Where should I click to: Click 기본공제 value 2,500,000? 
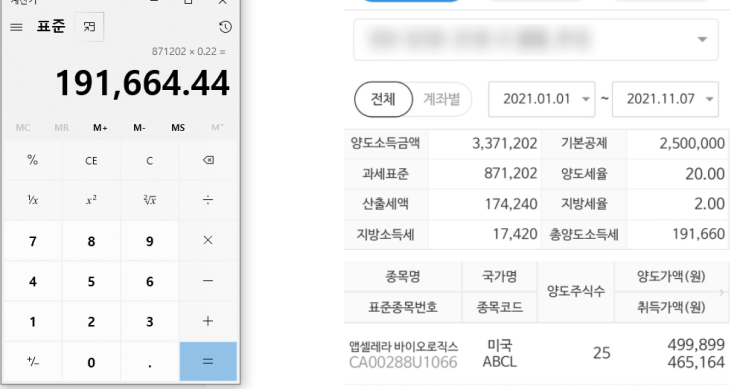pyautogui.click(x=692, y=143)
